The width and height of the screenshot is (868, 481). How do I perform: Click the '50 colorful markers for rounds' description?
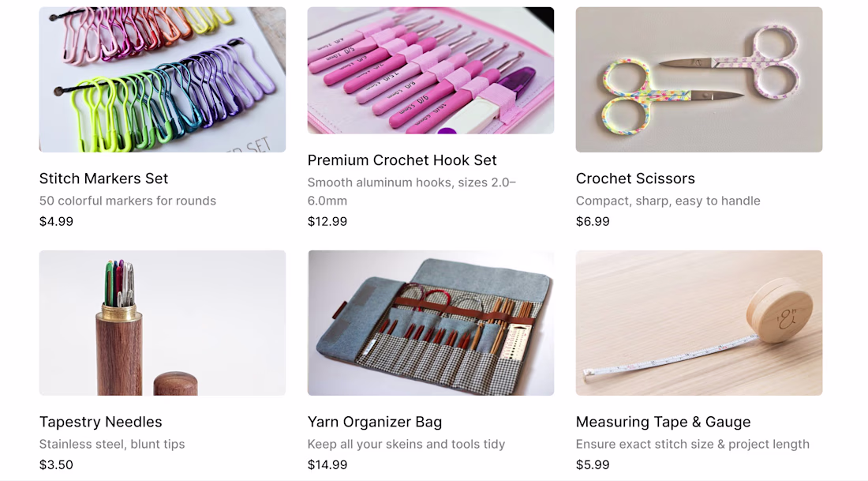(127, 201)
